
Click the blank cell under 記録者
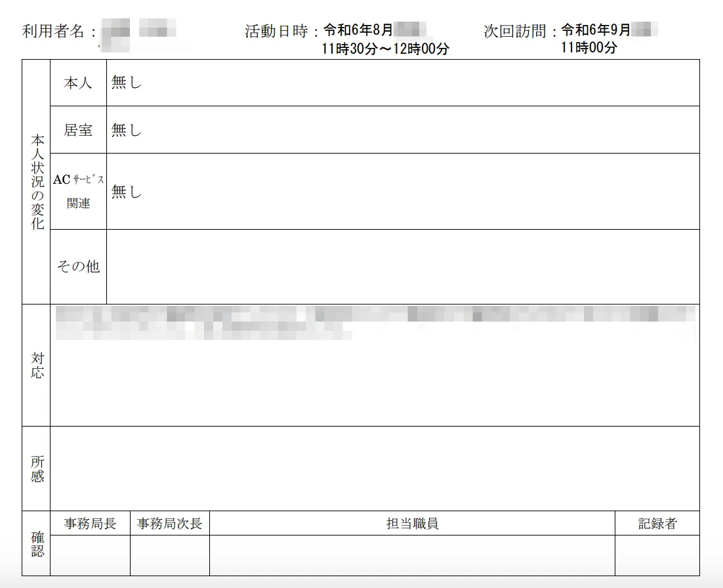click(x=657, y=555)
